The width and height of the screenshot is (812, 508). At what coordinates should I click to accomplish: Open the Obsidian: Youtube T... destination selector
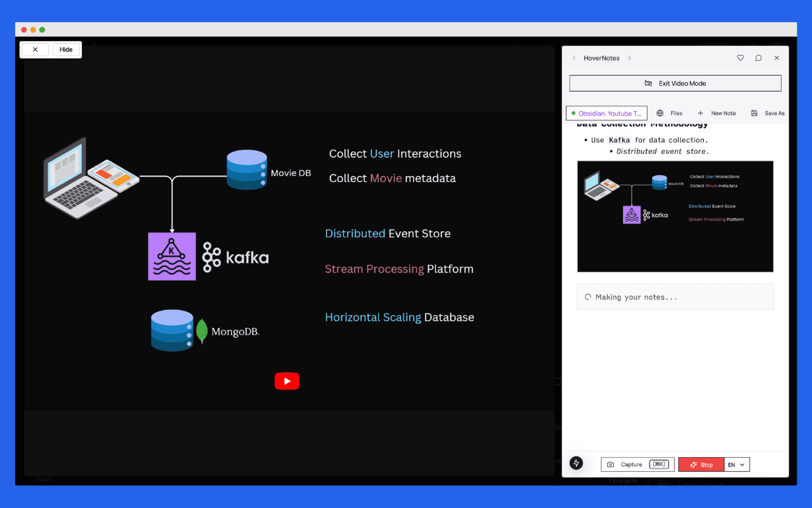coord(606,113)
